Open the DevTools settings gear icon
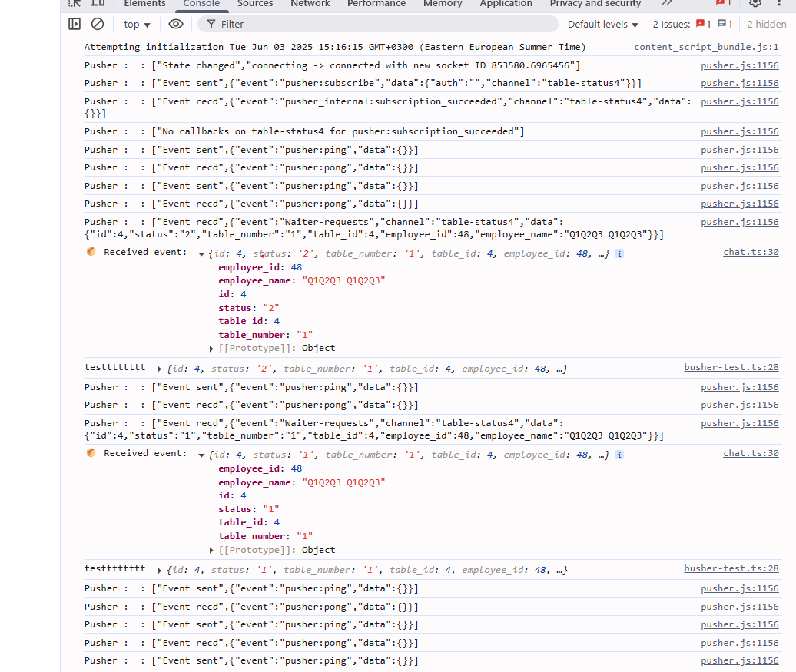 pos(755,3)
